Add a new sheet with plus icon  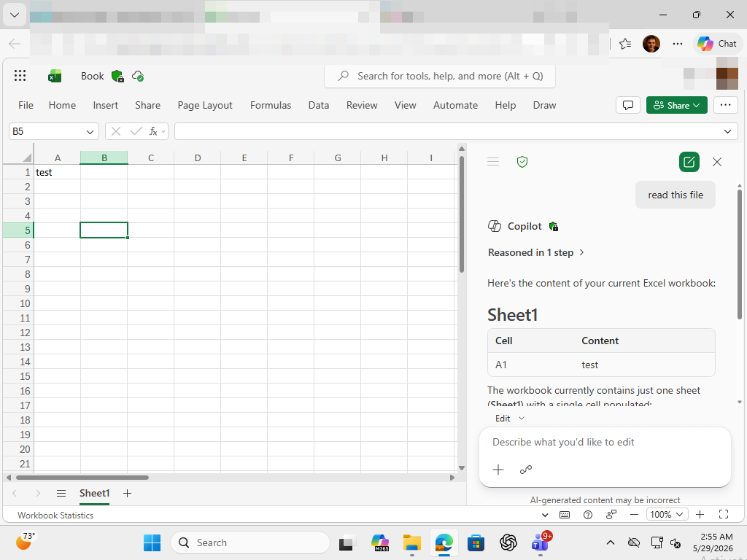tap(127, 494)
